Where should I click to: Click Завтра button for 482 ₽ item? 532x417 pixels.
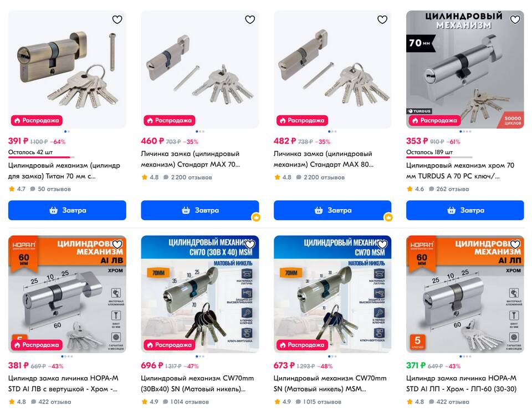pos(332,210)
